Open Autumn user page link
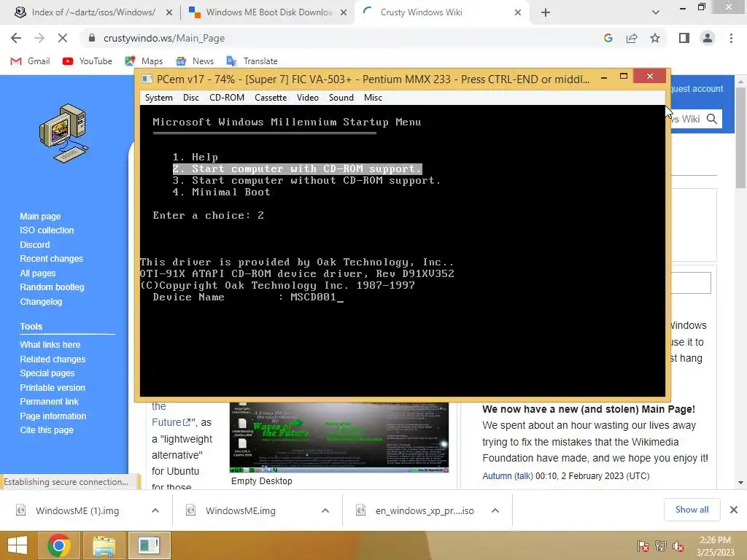Screen dimensions: 747x560 coord(497,475)
